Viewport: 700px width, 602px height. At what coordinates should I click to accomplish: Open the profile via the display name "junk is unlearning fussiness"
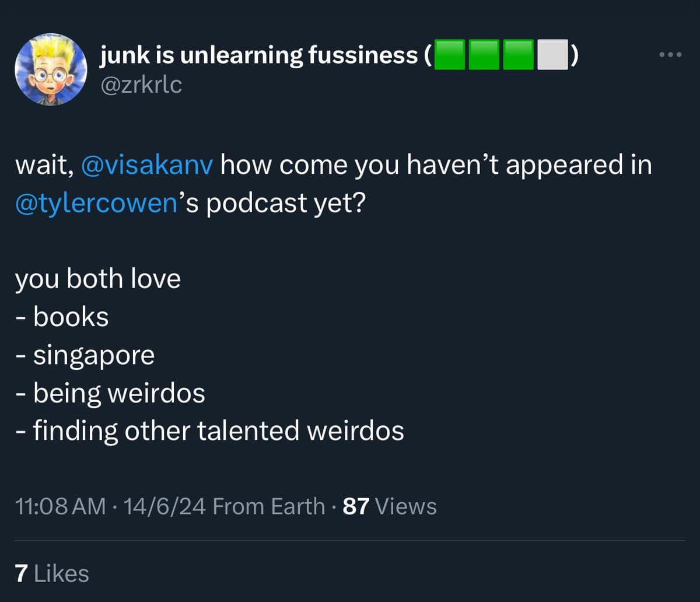pyautogui.click(x=260, y=55)
